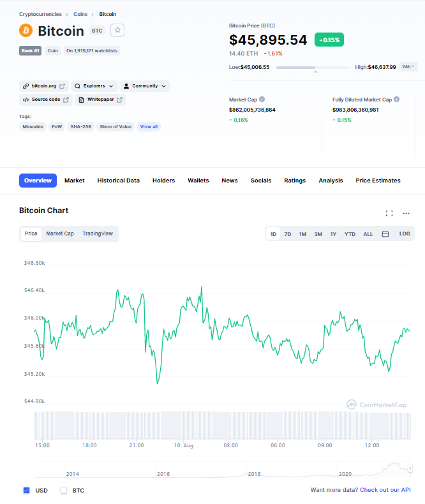
Task: Click the green 0.15% change badge
Action: 329,40
